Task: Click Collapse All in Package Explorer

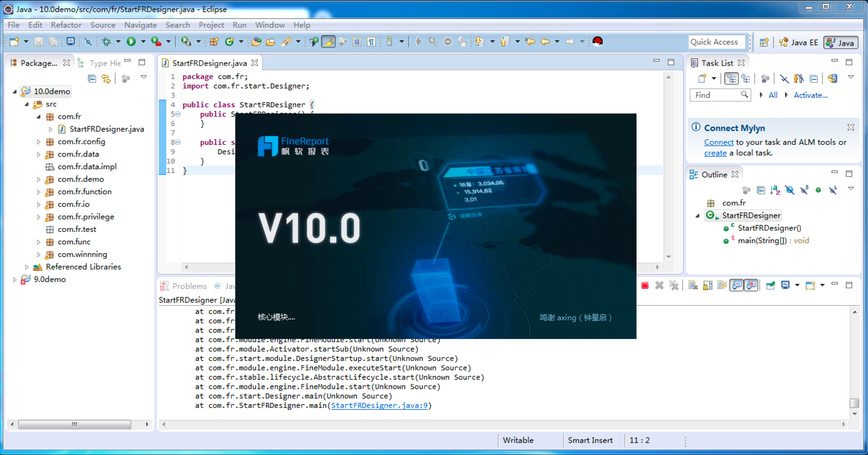Action: [92, 78]
